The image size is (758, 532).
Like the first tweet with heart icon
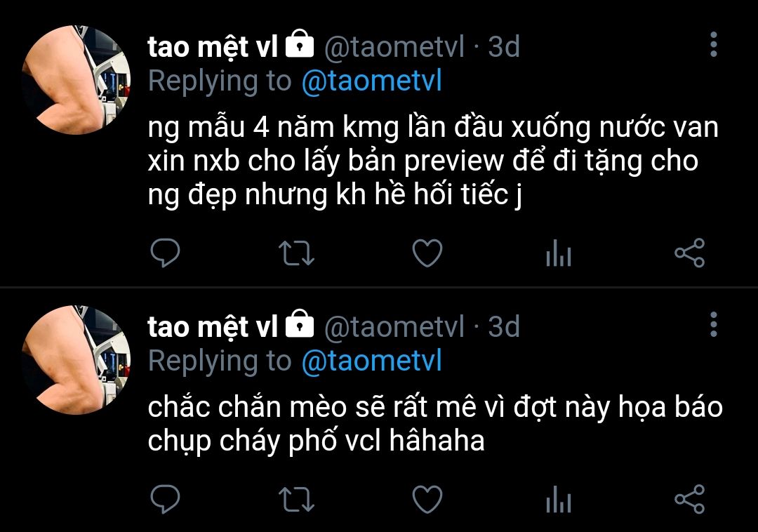coord(427,253)
